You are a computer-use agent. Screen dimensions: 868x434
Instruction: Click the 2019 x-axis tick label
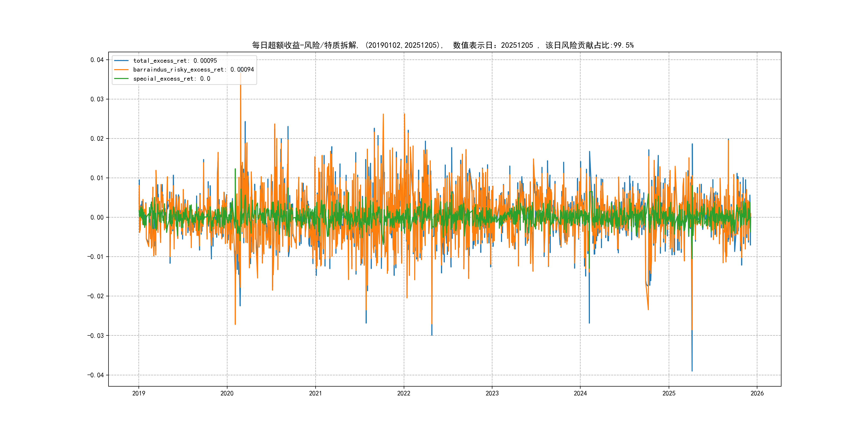(139, 393)
